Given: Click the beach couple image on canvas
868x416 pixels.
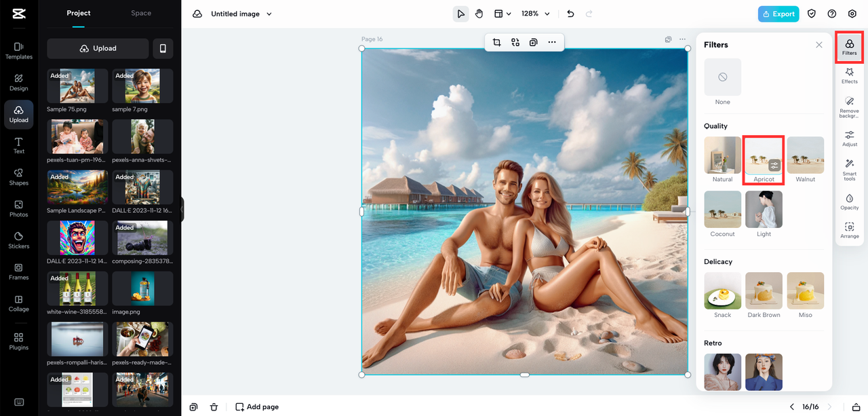Looking at the screenshot, I should pos(524,211).
